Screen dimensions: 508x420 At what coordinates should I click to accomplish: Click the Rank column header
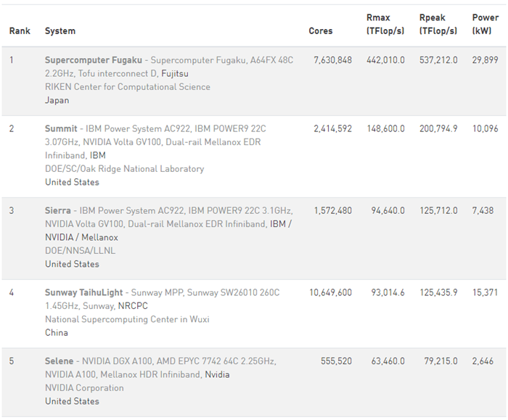pos(19,31)
